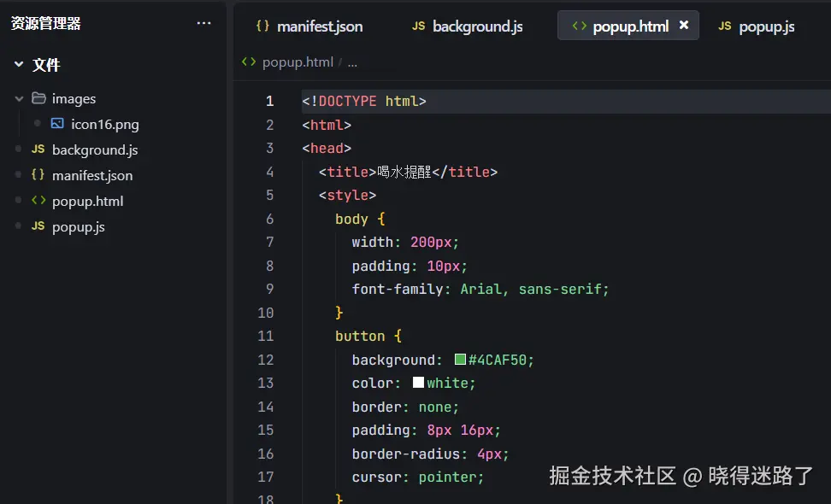The height and width of the screenshot is (504, 831).
Task: Click line number 1 in the gutter
Action: (x=270, y=101)
